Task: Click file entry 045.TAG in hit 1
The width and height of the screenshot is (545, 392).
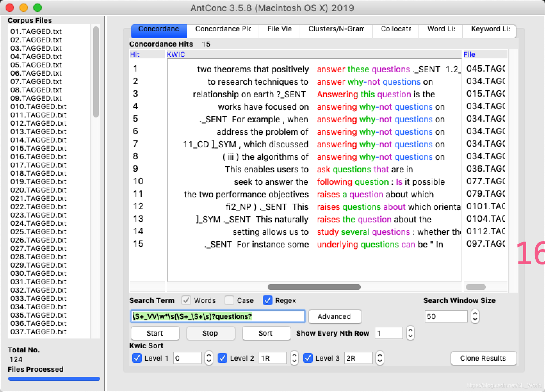Action: pyautogui.click(x=485, y=69)
